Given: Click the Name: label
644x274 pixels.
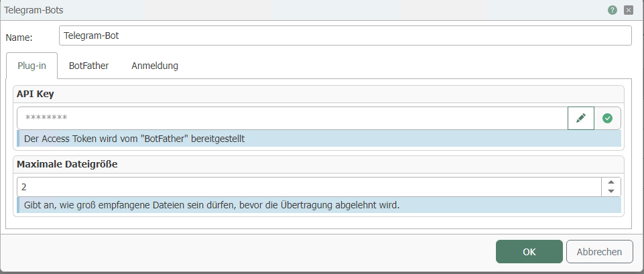Looking at the screenshot, I should point(19,38).
